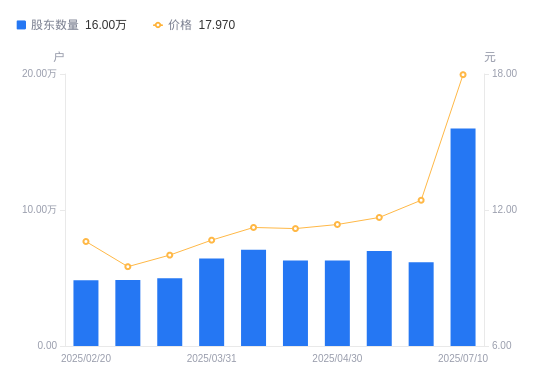Click the 20.00万 left axis label
This screenshot has height=381, width=550.
coord(39,73)
